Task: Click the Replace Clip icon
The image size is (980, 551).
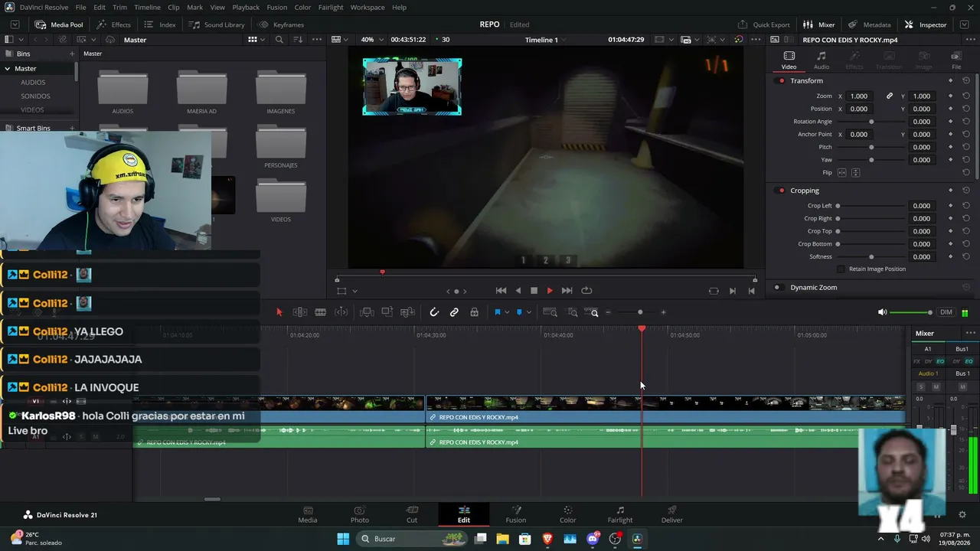Action: pyautogui.click(x=408, y=312)
